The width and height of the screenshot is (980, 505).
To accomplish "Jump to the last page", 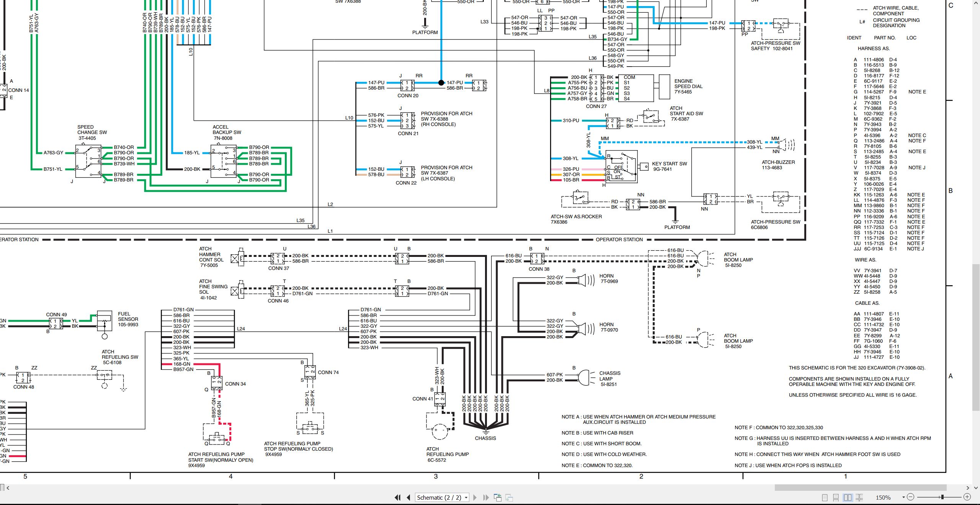I will point(486,497).
